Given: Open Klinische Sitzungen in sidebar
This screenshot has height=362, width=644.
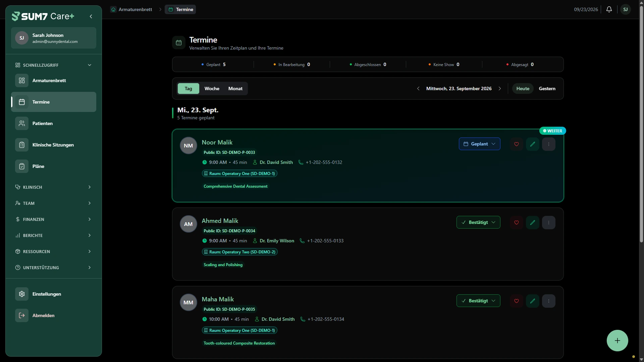Looking at the screenshot, I should (x=54, y=145).
